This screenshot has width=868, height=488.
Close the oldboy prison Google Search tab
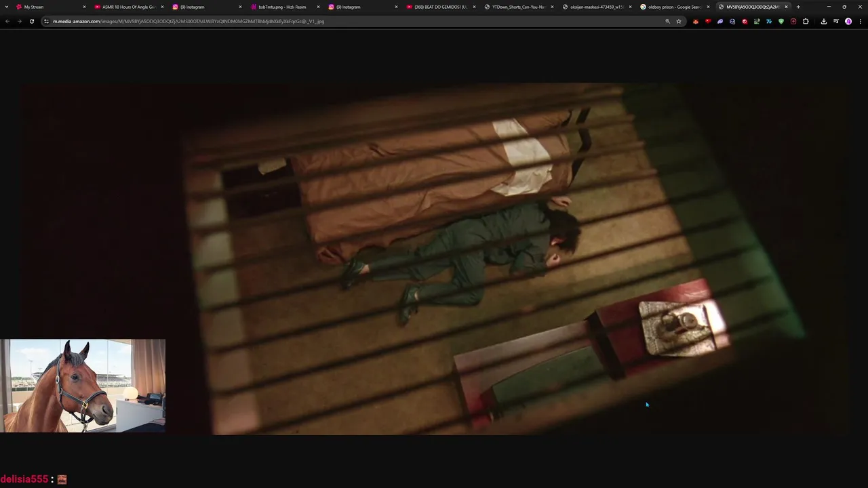pyautogui.click(x=708, y=7)
